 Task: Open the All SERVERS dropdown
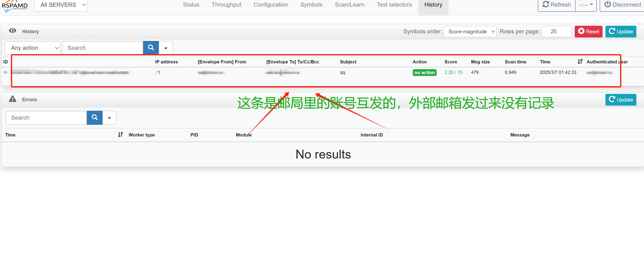pos(61,5)
